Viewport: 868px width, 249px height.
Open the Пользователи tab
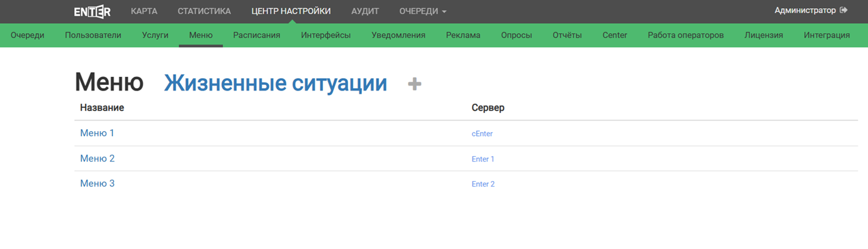[x=93, y=35]
